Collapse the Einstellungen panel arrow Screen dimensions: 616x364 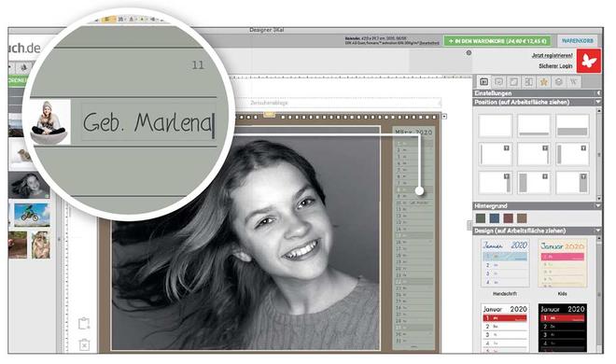point(598,93)
